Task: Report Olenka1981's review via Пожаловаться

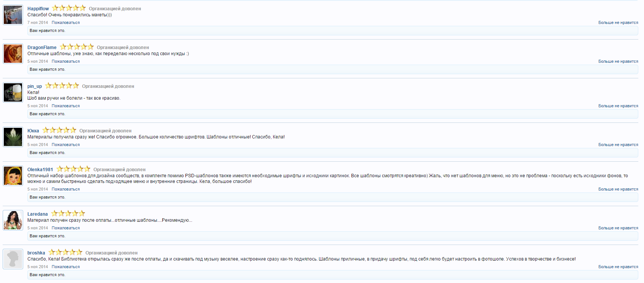Action: tap(66, 189)
